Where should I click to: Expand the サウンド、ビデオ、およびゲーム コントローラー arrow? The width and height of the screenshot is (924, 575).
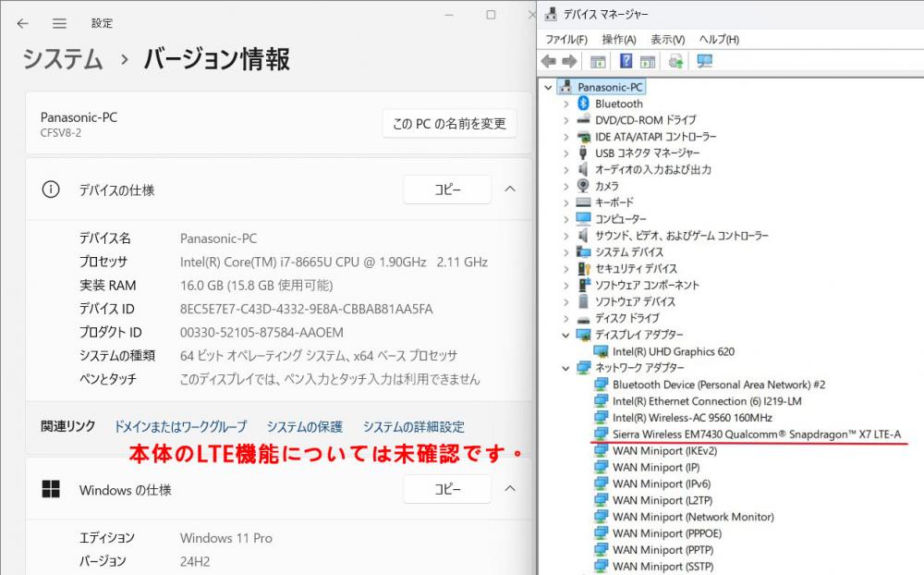point(565,236)
